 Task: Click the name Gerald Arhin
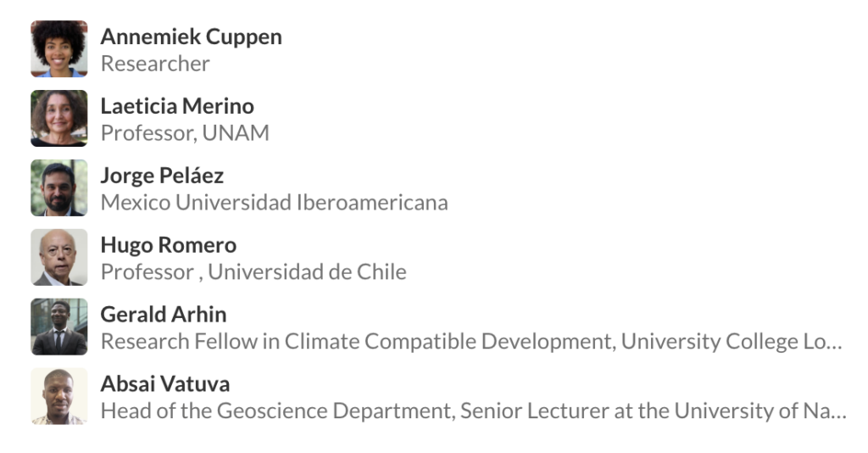tap(164, 315)
